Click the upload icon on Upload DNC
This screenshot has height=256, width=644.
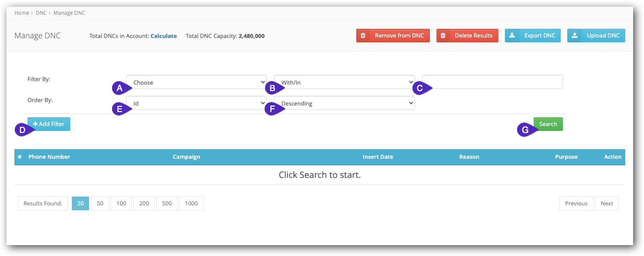click(x=575, y=35)
